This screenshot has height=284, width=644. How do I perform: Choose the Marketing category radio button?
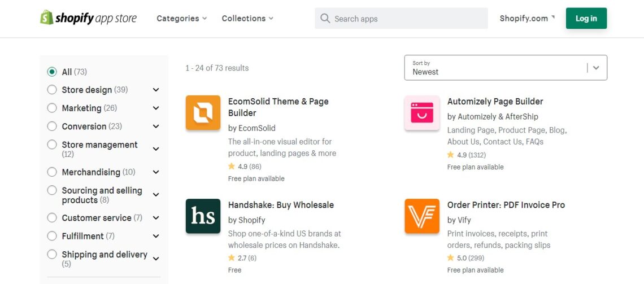point(52,108)
